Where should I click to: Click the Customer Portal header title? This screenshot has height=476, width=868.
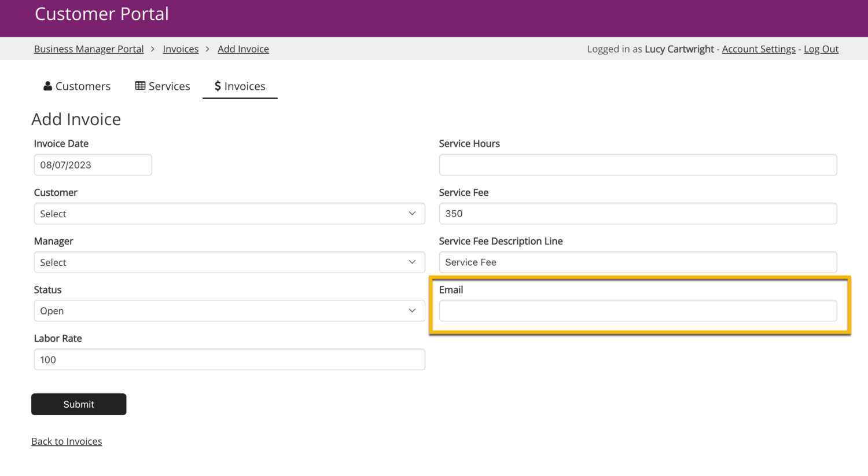[x=102, y=14]
